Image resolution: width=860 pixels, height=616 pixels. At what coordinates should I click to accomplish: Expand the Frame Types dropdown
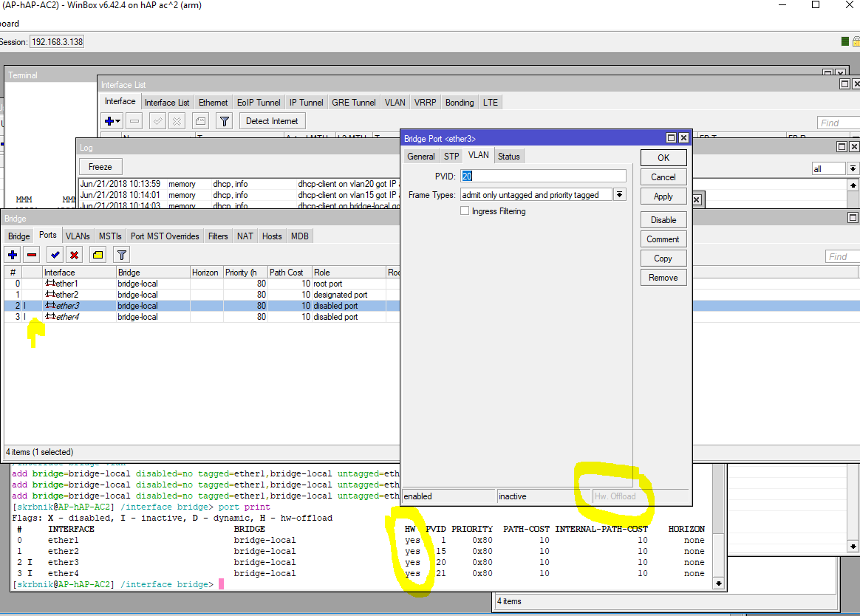(620, 195)
